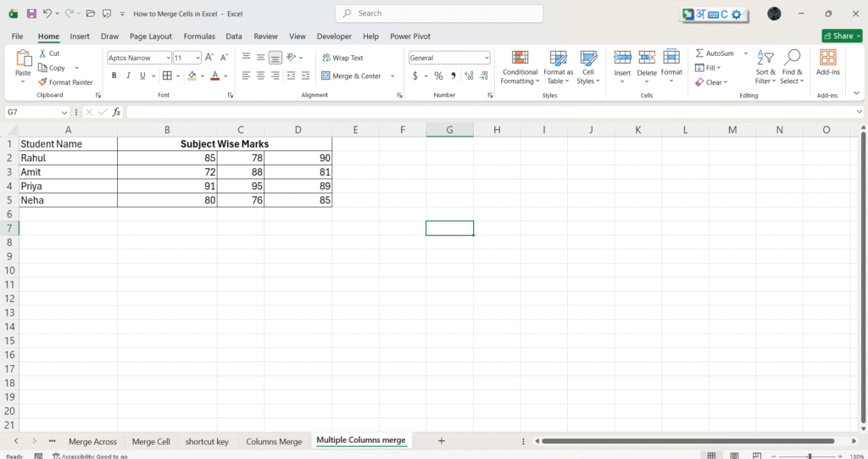This screenshot has width=868, height=459.
Task: Open the Clear dropdown
Action: [711, 82]
